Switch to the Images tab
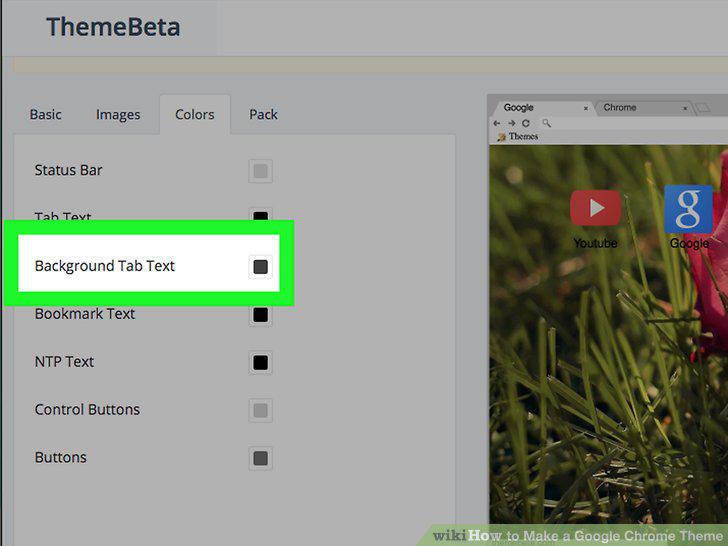The image size is (728, 546). pos(118,115)
